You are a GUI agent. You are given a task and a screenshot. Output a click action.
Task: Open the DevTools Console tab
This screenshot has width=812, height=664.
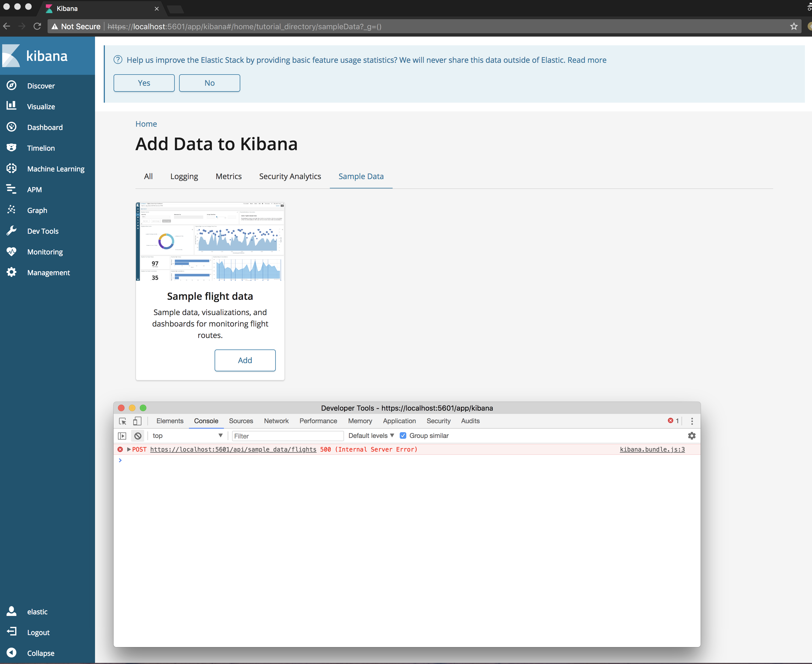click(206, 421)
